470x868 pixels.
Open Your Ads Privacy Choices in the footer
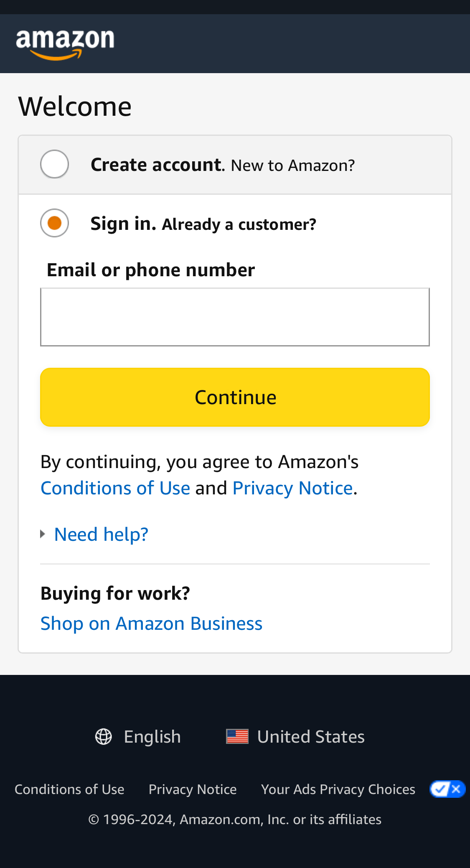[x=338, y=789]
